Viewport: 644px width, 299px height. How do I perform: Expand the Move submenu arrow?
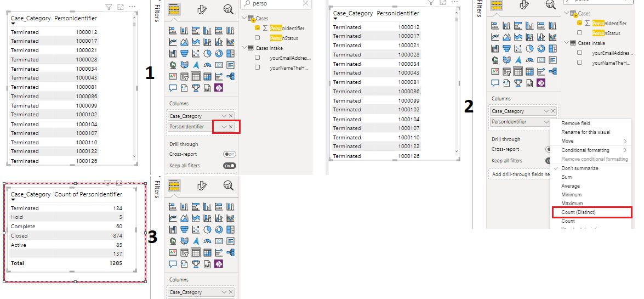[625, 141]
